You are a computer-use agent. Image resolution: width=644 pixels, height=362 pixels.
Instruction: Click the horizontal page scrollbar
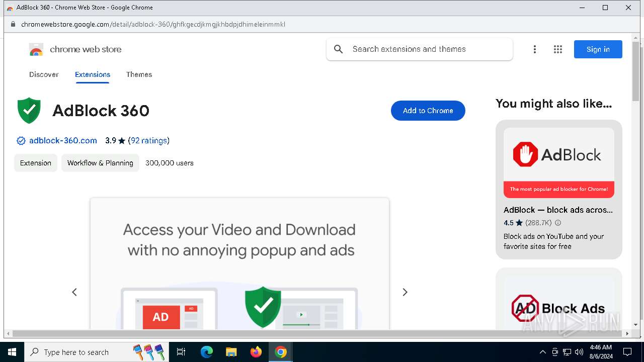(x=318, y=333)
